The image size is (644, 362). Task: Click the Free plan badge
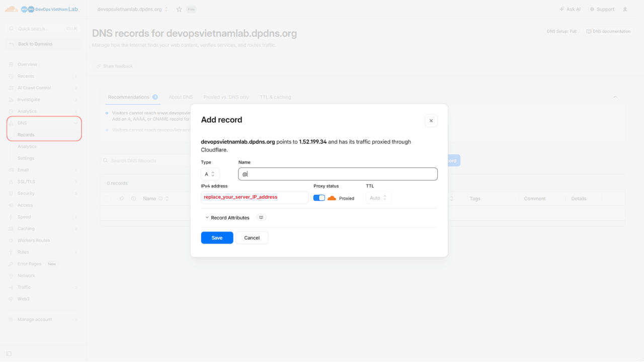[x=191, y=9]
